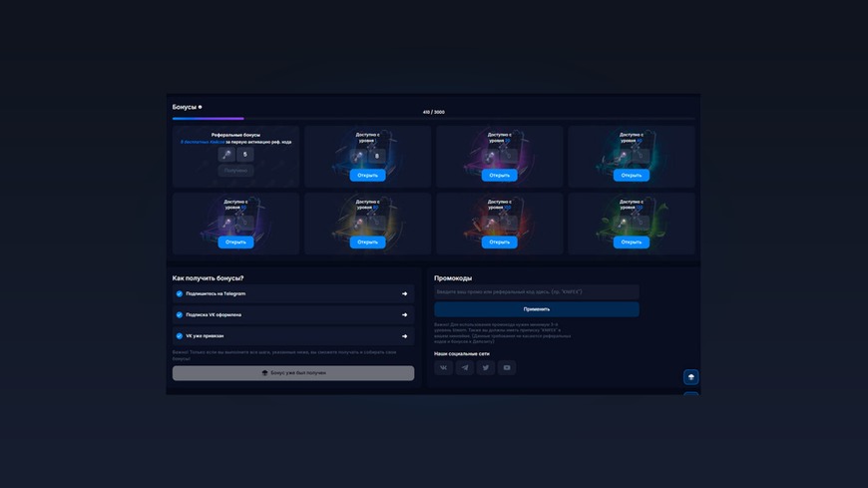Click Открыть on the teal case card

[632, 175]
